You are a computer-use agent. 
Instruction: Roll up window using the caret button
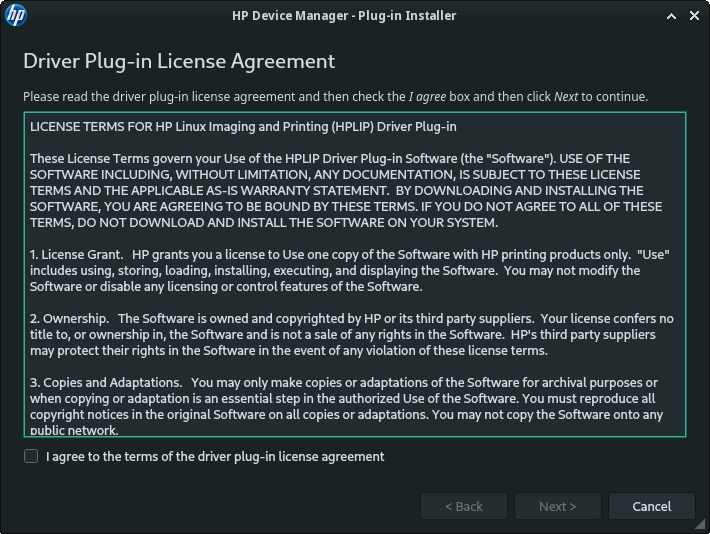pyautogui.click(x=672, y=16)
